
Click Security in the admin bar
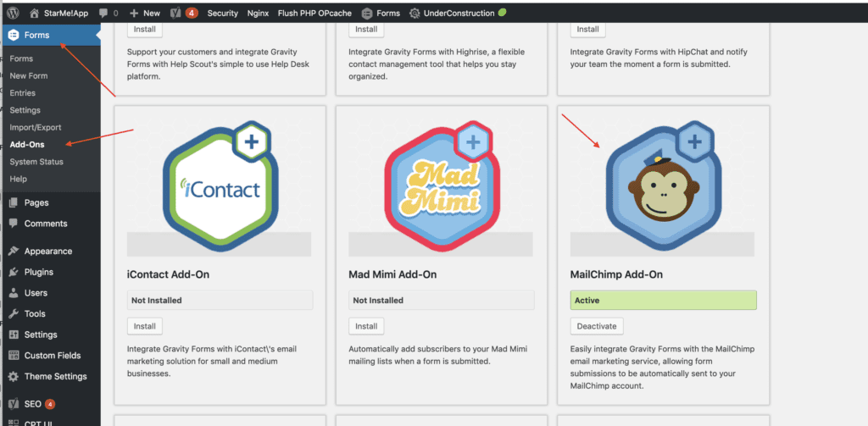[223, 14]
